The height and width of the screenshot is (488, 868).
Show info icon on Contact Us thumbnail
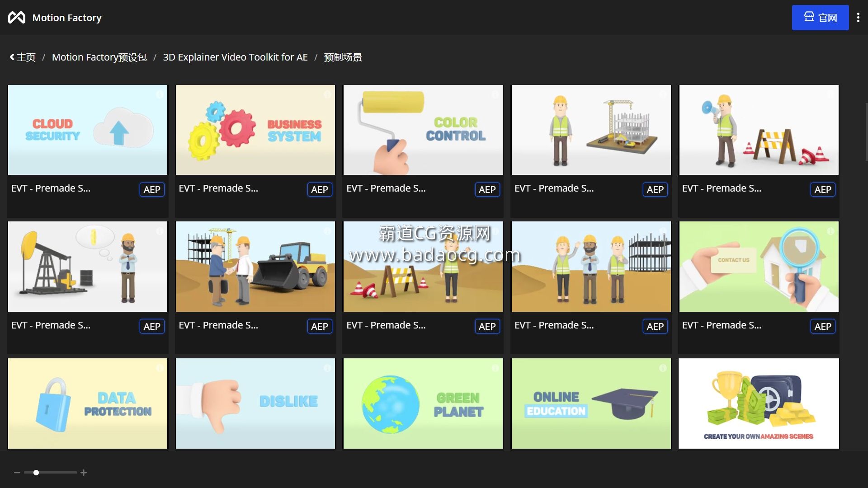830,231
